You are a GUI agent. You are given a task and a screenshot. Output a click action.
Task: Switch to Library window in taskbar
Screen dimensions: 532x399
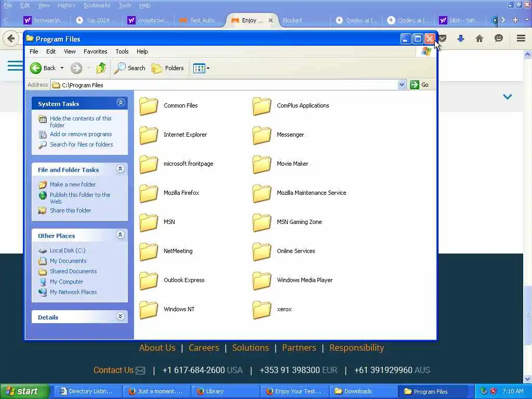226,392
